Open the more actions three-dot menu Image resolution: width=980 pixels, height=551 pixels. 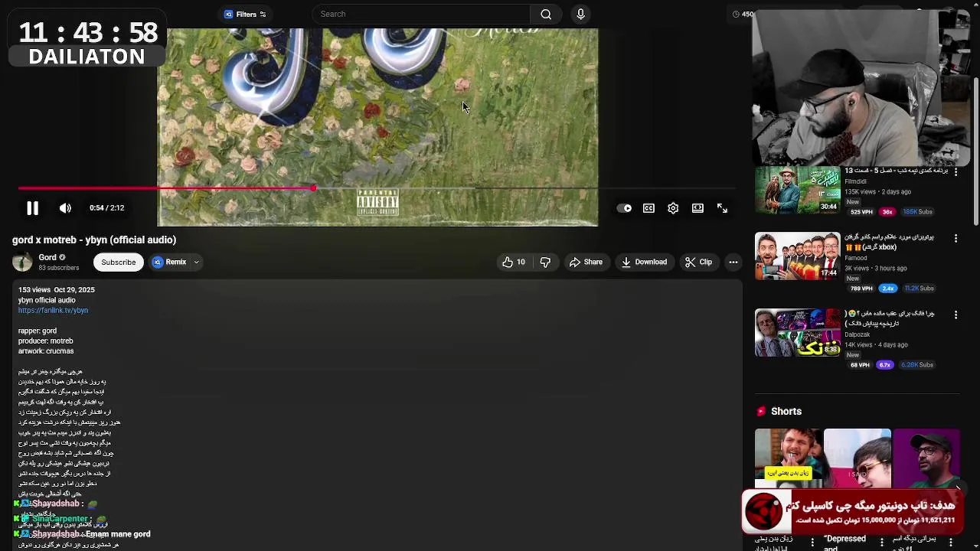[x=733, y=262]
